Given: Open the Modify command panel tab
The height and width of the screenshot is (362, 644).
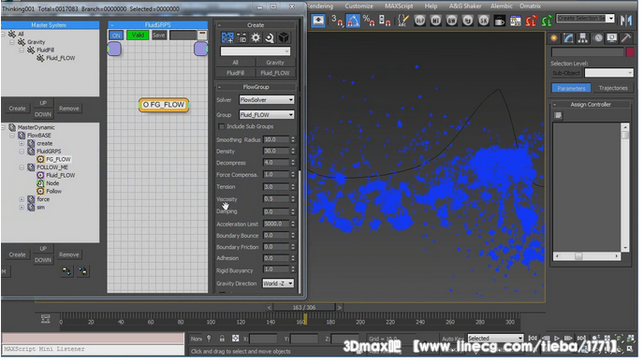Looking at the screenshot, I should [568, 38].
